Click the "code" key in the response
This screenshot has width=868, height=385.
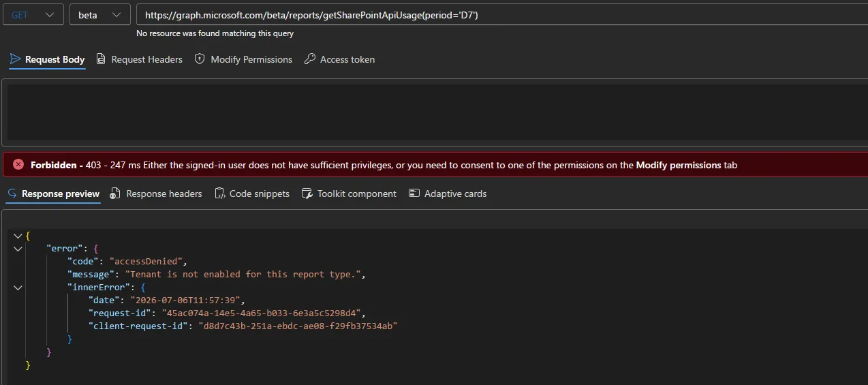click(x=82, y=262)
